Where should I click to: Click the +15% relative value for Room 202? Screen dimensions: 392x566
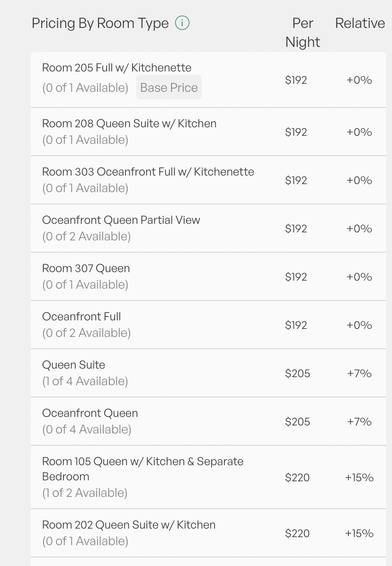(x=359, y=533)
